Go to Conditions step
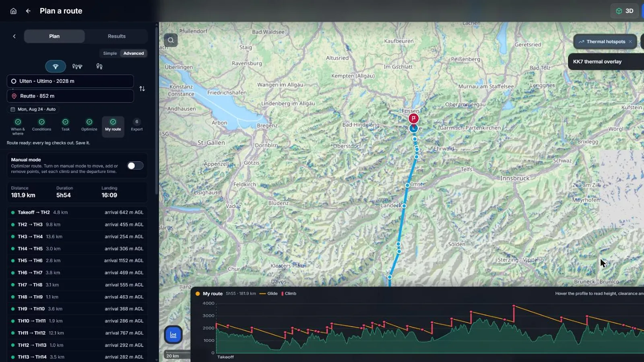 click(x=41, y=125)
